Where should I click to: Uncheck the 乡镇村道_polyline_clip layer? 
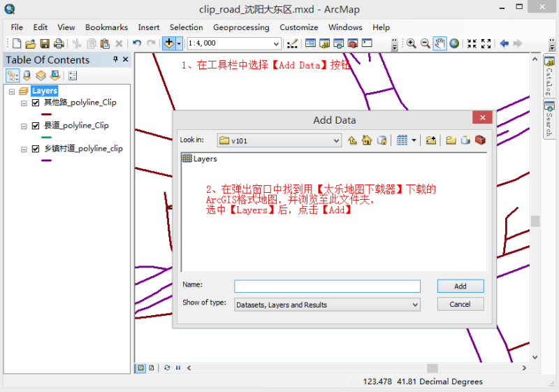[36, 149]
